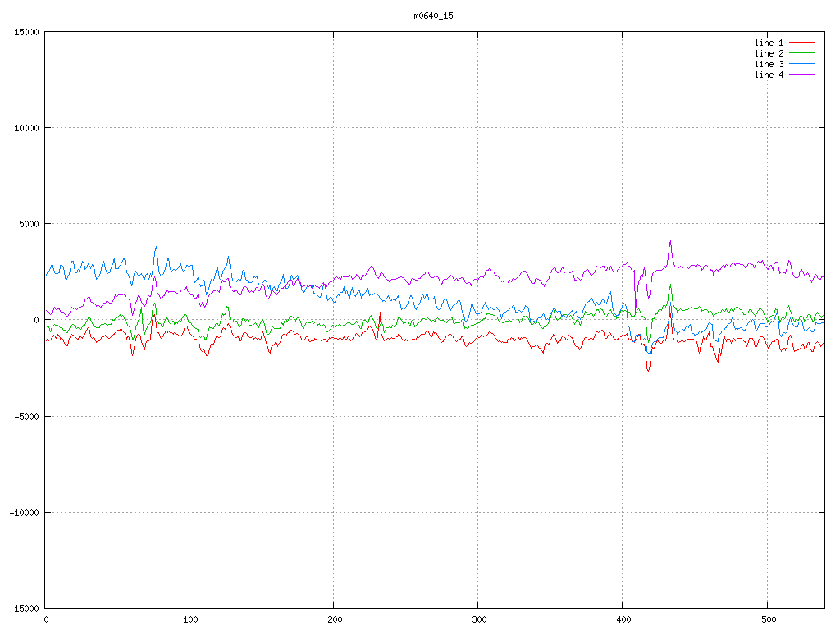
Task: Click the blue line 3 legend sample
Action: [x=802, y=64]
